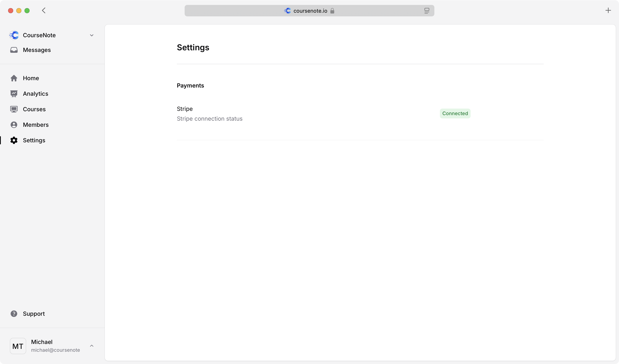Open a new tab with plus button
Screen dimensions: 619x364
[x=608, y=10]
